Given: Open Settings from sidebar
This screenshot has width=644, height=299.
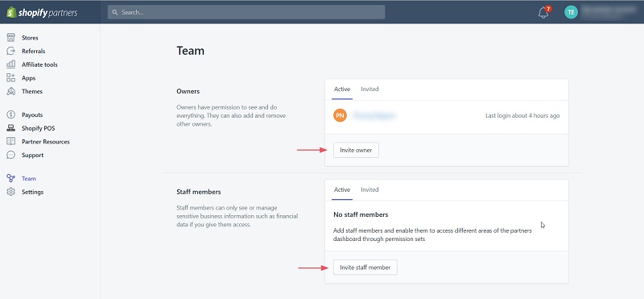Looking at the screenshot, I should pos(32,192).
